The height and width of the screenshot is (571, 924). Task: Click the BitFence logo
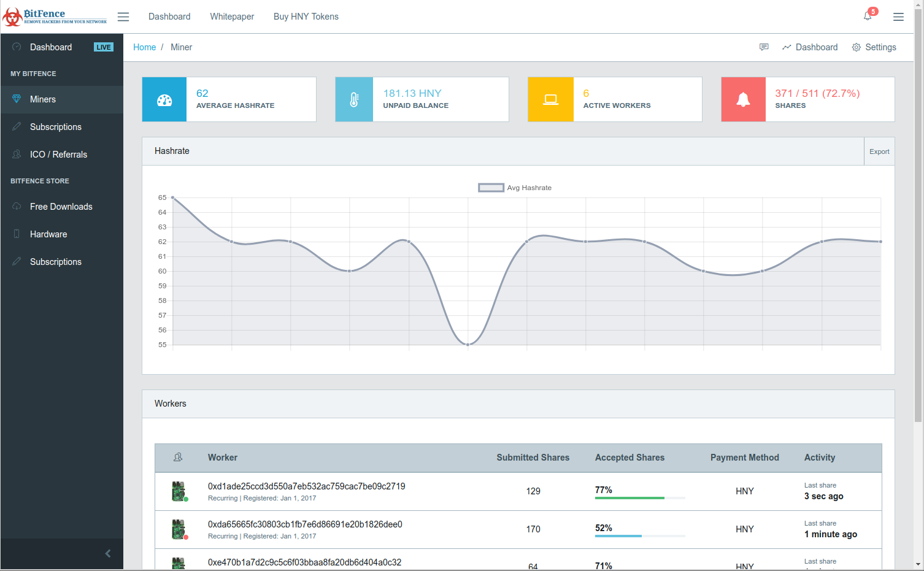[x=55, y=17]
